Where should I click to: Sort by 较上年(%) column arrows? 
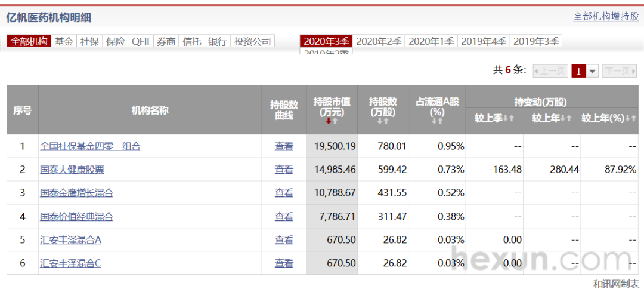pos(631,118)
